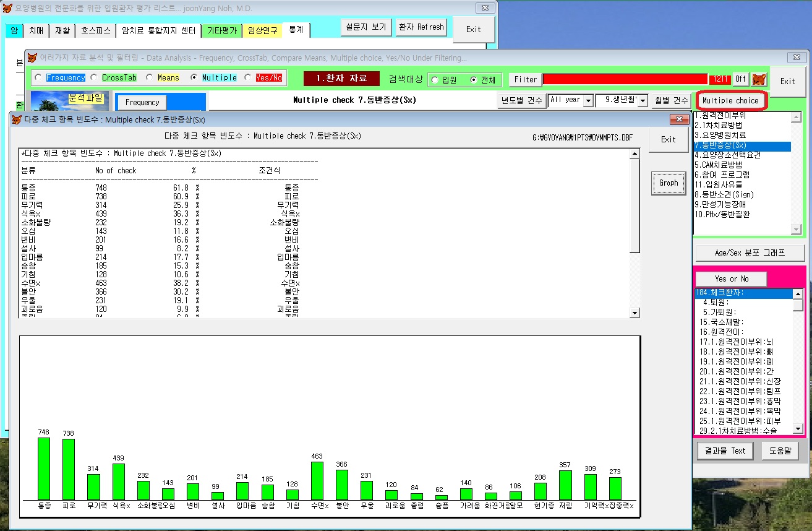Image resolution: width=812 pixels, height=531 pixels.
Task: Click the 년도별 건수 button
Action: point(522,100)
